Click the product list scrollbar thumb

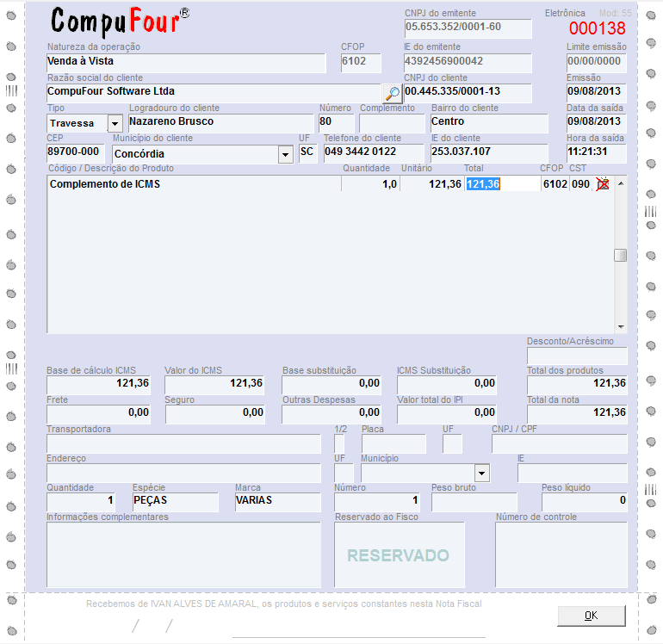620,255
